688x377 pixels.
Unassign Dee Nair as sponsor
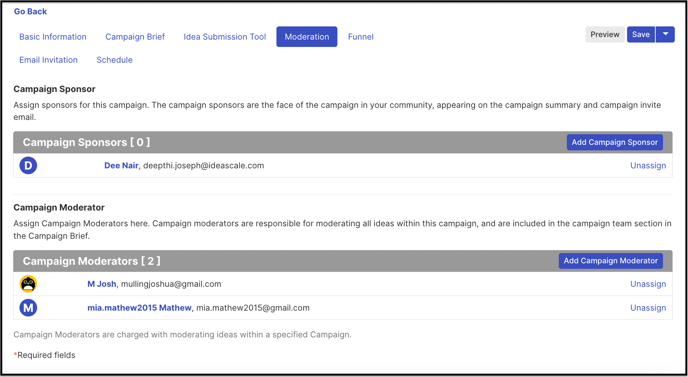(648, 165)
